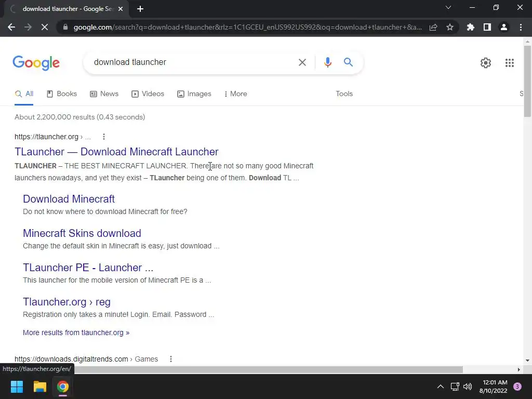
Task: Open options for the digitaltrends result
Action: pos(171,359)
